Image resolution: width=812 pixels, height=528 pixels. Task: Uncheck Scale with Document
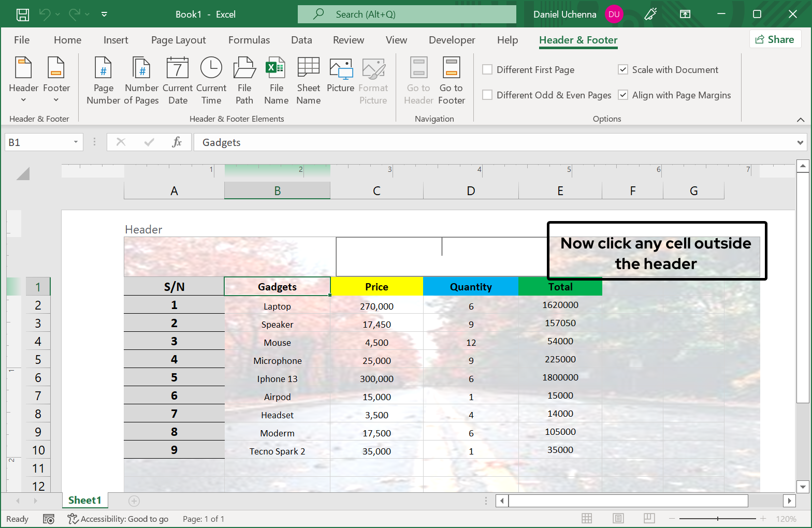[623, 70]
